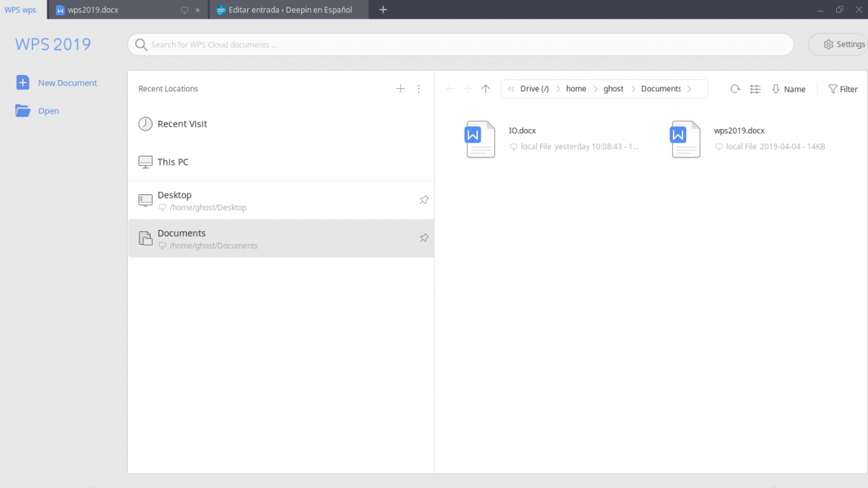Pin the Documents location

pos(424,238)
